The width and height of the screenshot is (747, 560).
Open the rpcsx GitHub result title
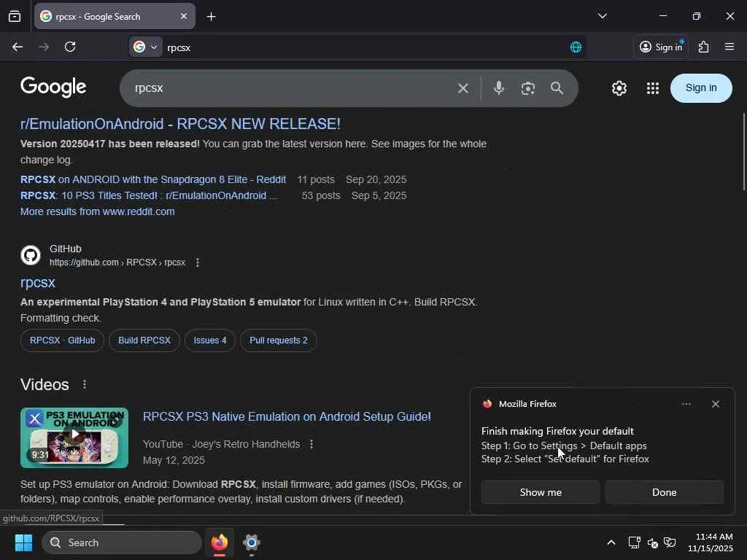pos(38,282)
